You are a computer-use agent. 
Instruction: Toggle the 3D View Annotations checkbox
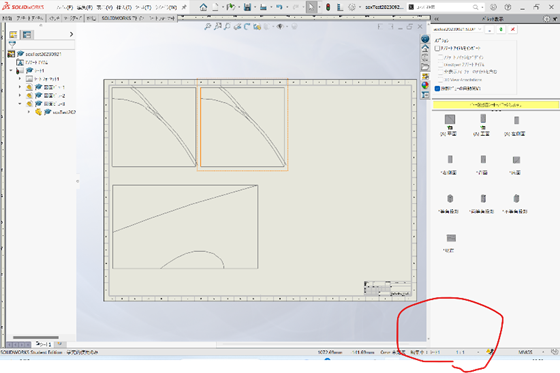(440, 80)
